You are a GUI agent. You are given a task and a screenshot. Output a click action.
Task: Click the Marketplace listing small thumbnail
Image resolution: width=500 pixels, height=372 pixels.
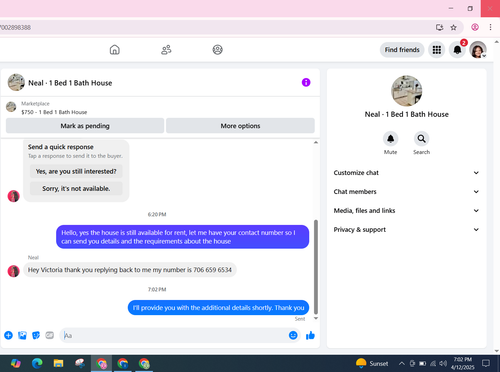click(x=11, y=107)
